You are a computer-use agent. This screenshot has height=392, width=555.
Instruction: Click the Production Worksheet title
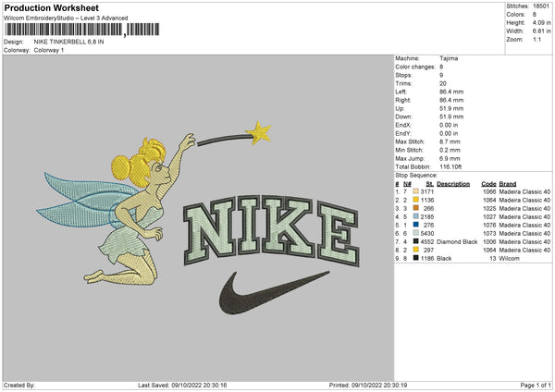coord(51,7)
